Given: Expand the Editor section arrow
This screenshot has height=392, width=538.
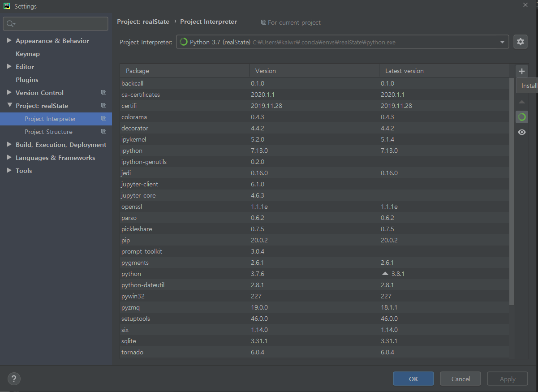Looking at the screenshot, I should click(x=9, y=67).
